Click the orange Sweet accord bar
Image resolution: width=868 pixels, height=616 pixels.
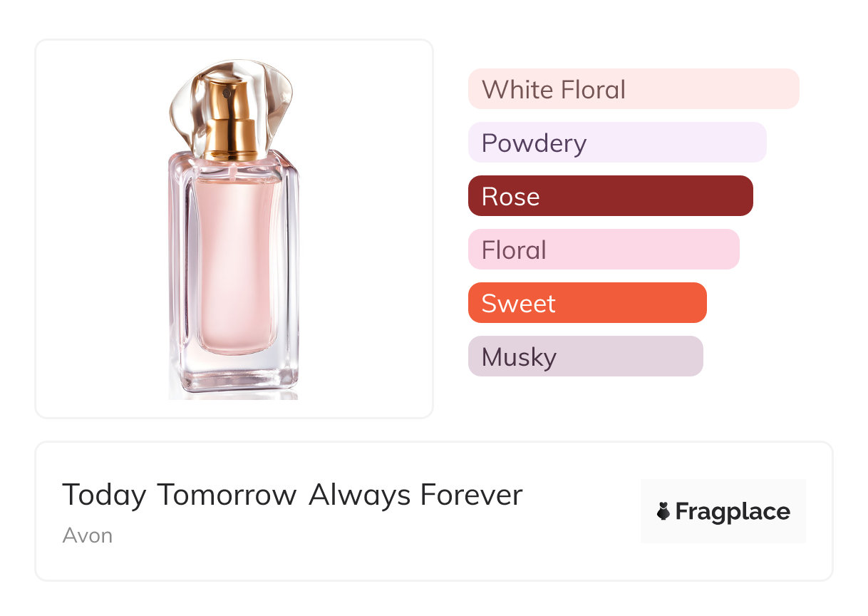[587, 303]
